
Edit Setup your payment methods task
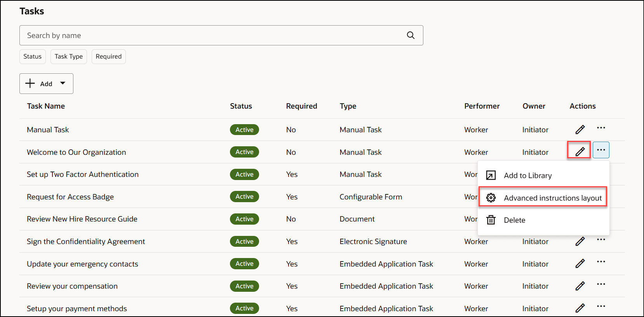pos(580,308)
